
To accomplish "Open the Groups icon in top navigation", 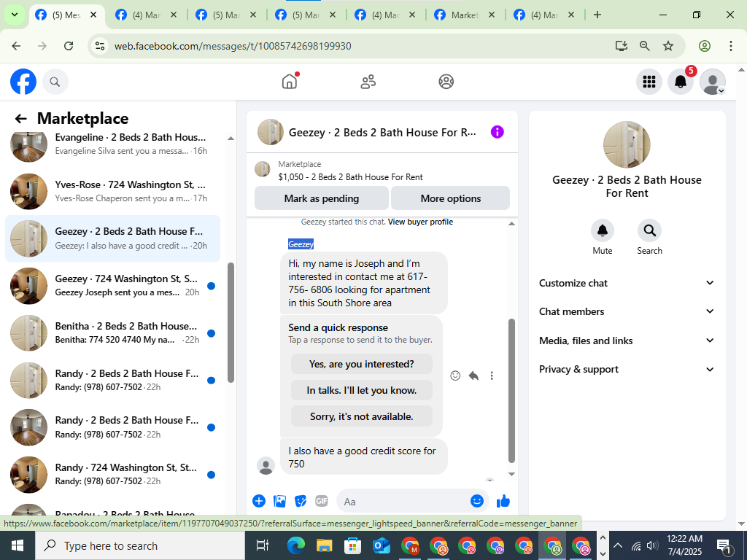I will pyautogui.click(x=446, y=82).
